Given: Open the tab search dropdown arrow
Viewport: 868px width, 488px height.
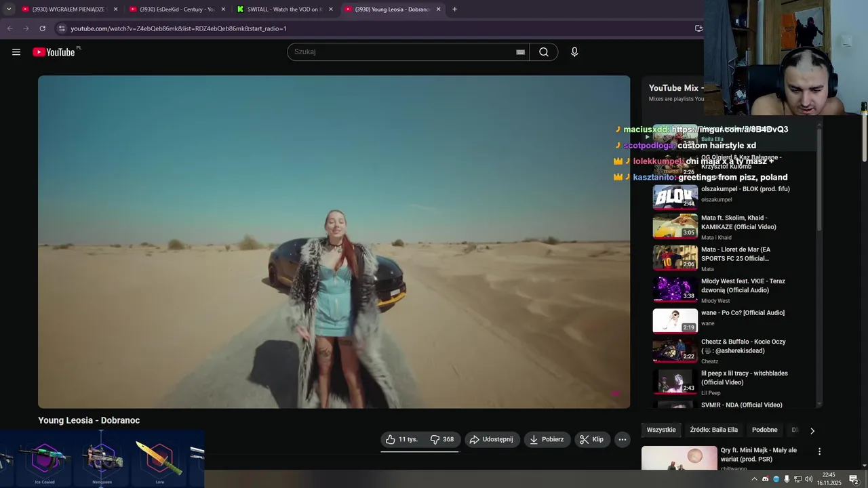Looking at the screenshot, I should click(x=8, y=9).
